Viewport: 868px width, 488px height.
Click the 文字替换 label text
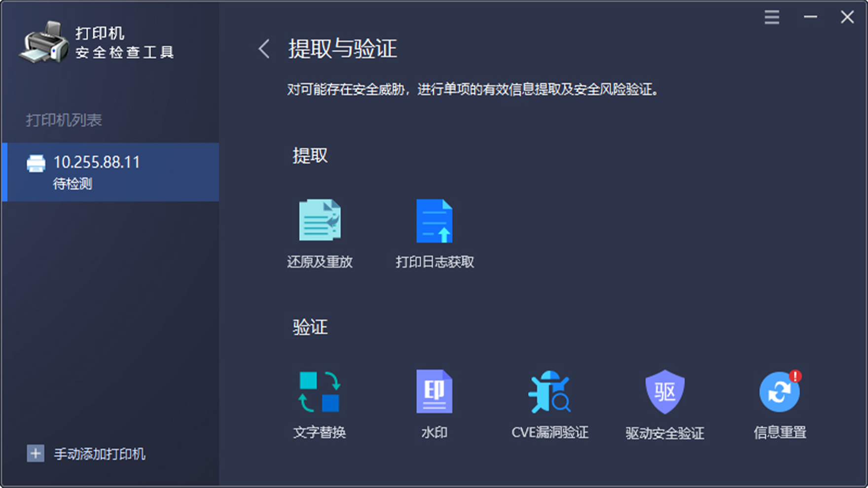click(320, 432)
